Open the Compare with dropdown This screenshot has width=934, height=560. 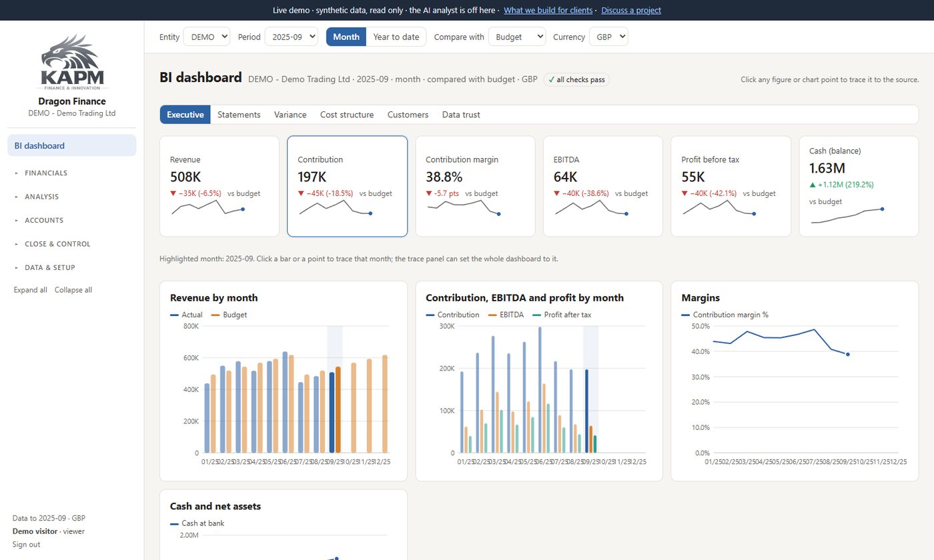pyautogui.click(x=517, y=37)
